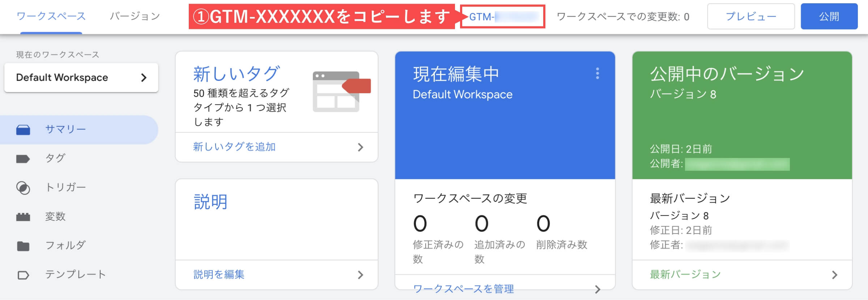Click 修正日: 2日前 text
The height and width of the screenshot is (300, 868).
tap(681, 230)
